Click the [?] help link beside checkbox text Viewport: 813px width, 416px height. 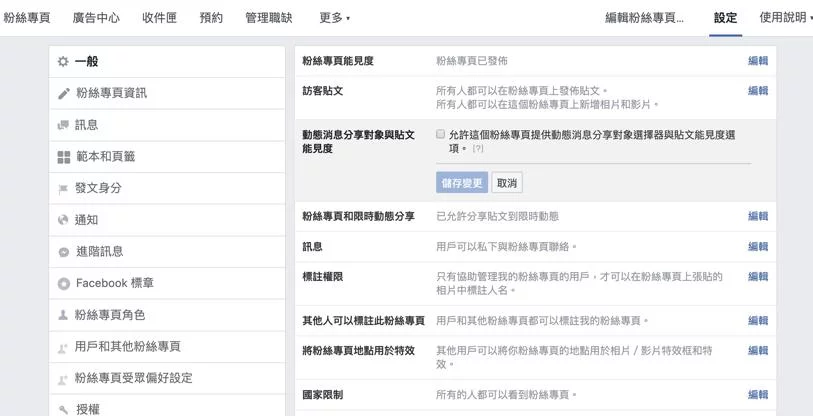pos(478,148)
